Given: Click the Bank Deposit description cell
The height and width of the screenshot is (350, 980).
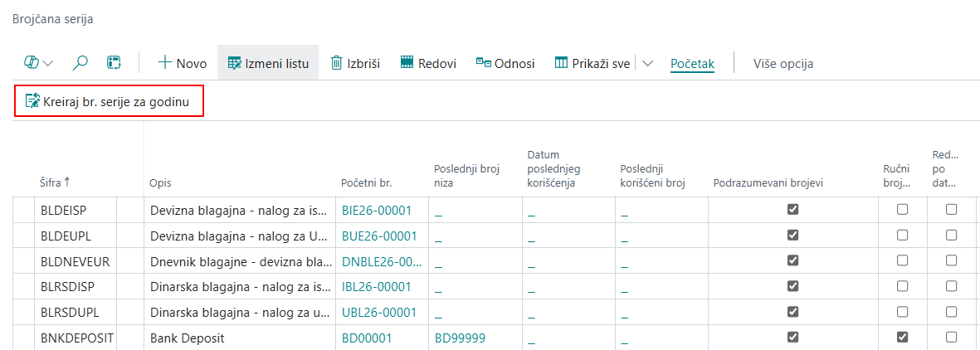Looking at the screenshot, I should (x=239, y=338).
